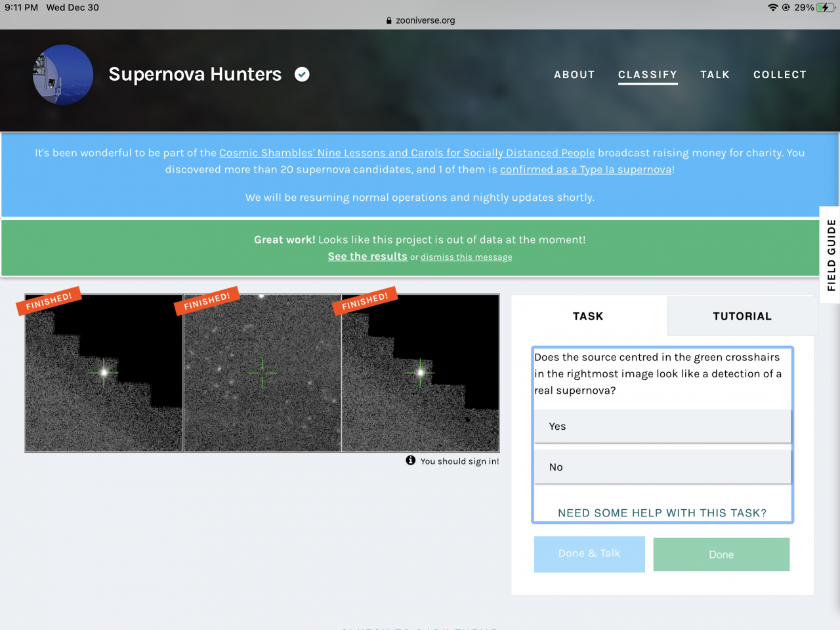Click the green Done button
This screenshot has height=630, width=840.
coord(721,555)
